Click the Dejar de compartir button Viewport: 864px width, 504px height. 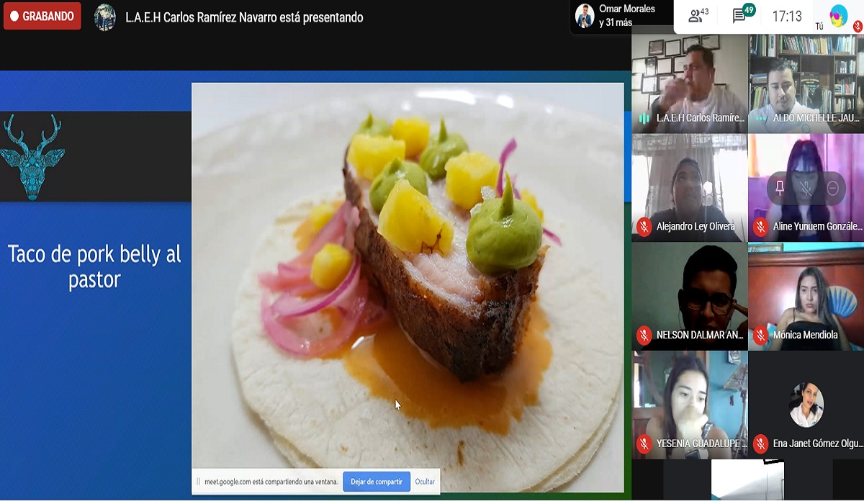tap(377, 482)
